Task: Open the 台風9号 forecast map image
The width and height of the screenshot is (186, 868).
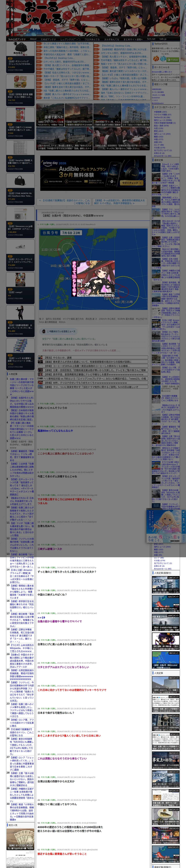Action: click(x=93, y=269)
